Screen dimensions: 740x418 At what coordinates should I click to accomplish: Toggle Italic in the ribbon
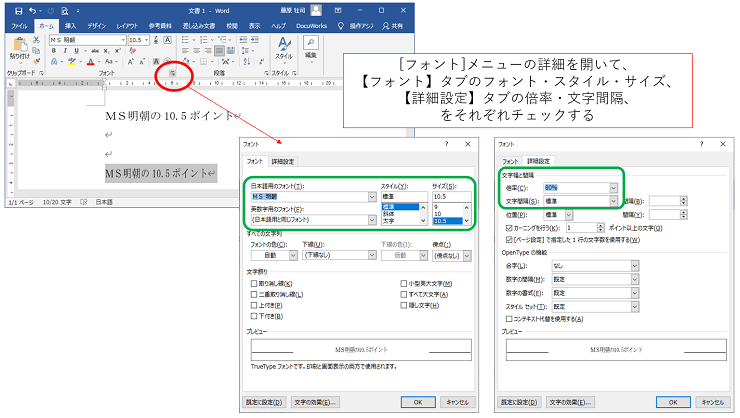65,50
